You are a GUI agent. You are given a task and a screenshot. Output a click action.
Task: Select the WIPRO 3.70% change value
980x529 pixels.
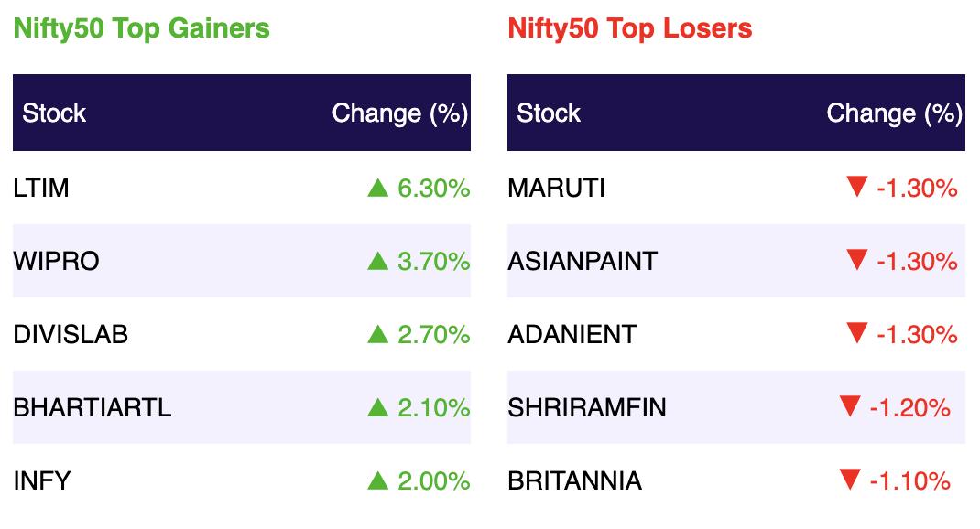coord(434,261)
